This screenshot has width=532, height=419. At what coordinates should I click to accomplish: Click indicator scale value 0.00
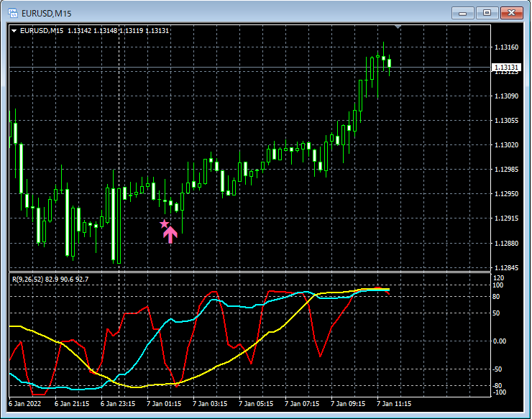(x=500, y=341)
